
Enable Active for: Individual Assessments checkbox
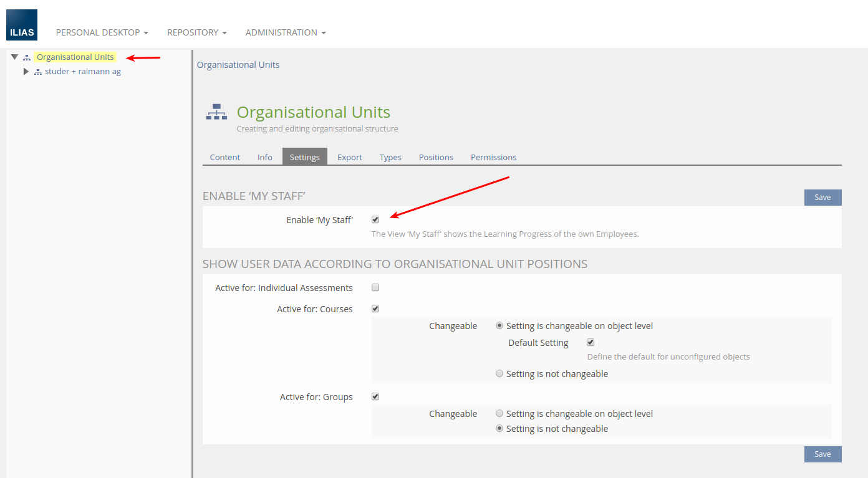375,288
